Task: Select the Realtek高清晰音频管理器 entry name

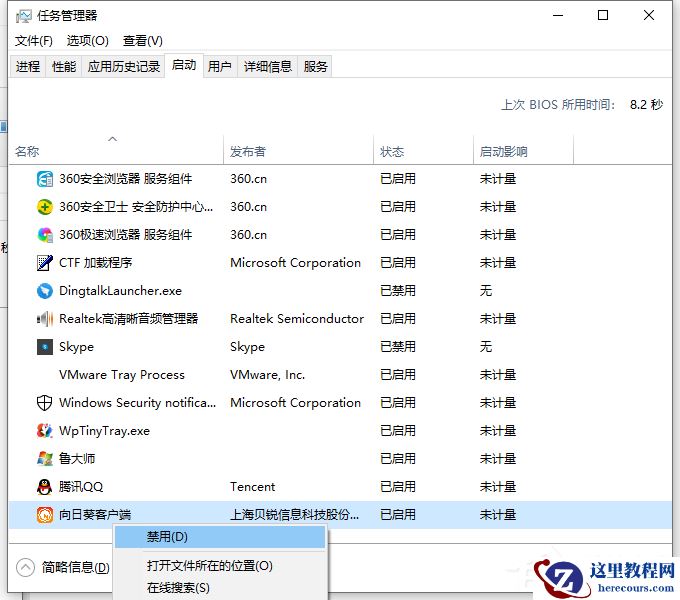Action: point(129,319)
